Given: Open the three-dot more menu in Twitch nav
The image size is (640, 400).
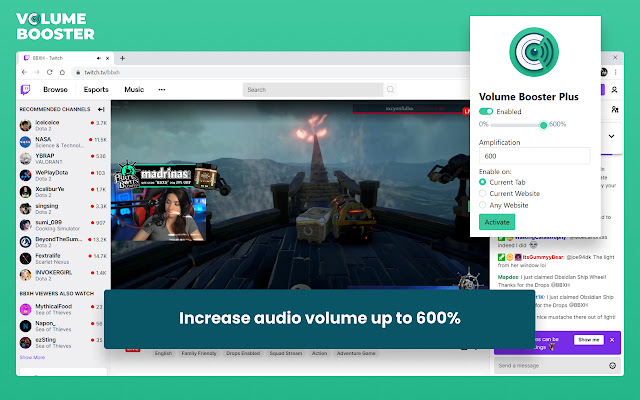Looking at the screenshot, I should [x=162, y=89].
